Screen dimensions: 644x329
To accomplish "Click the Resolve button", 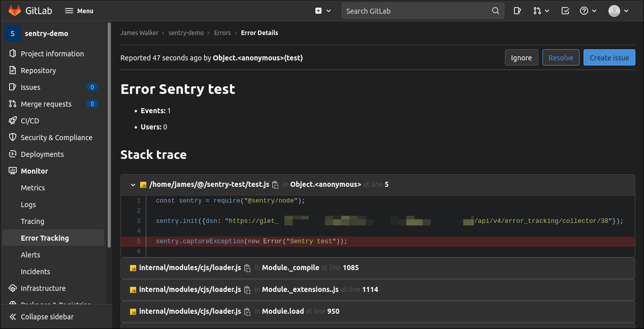I will click(x=561, y=57).
